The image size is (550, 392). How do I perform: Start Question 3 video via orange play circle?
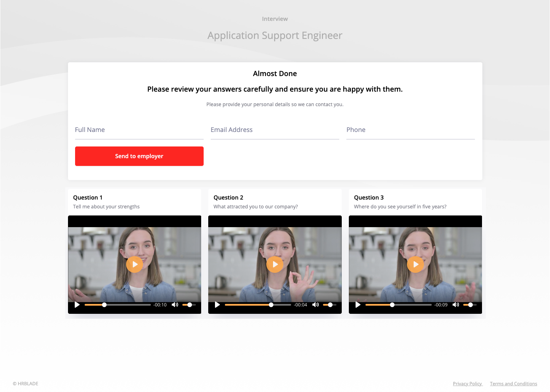pos(415,264)
